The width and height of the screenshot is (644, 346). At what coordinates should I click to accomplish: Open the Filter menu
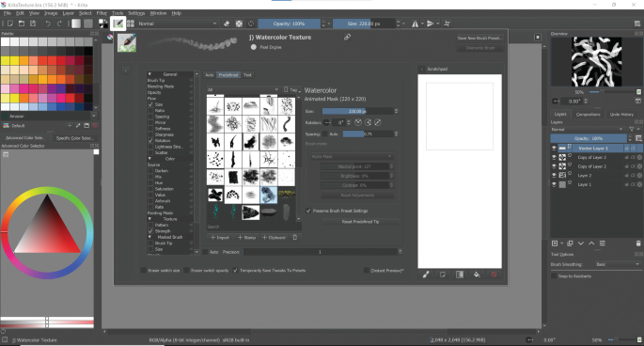coord(102,13)
